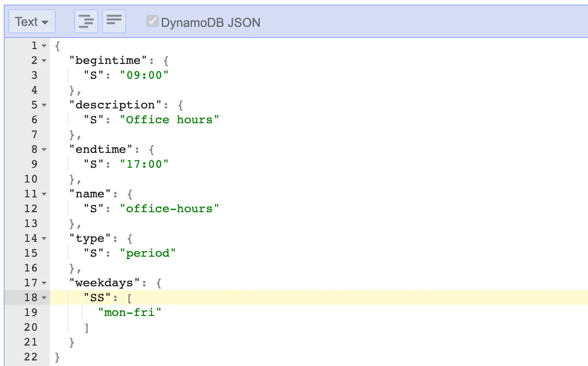Open the Text mode dropdown

click(32, 22)
